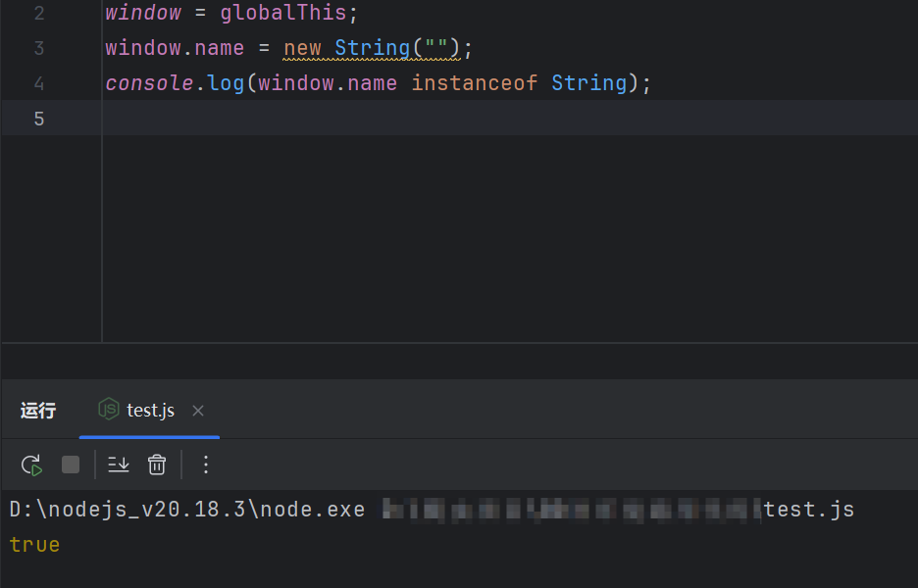This screenshot has width=918, height=588.
Task: Click the 运行 panel title
Action: (38, 411)
